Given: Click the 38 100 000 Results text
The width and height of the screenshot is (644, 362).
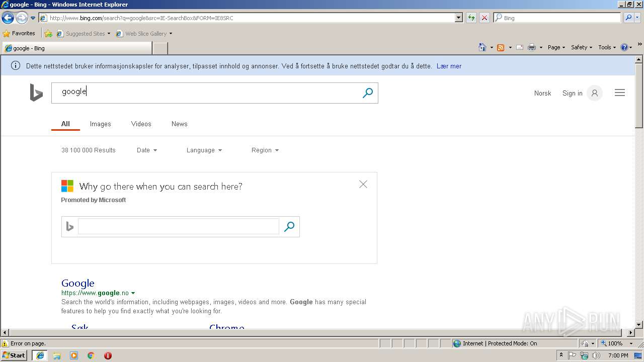Looking at the screenshot, I should (x=89, y=150).
